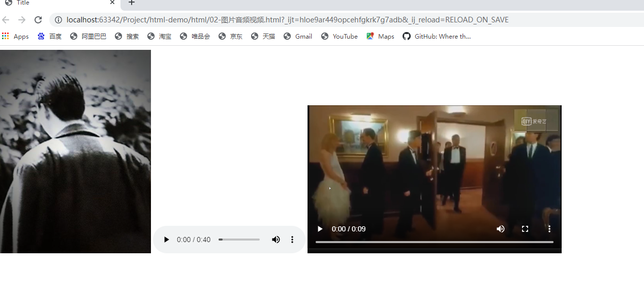The height and width of the screenshot is (297, 644).
Task: Reload the page with the refresh icon
Action: click(38, 20)
